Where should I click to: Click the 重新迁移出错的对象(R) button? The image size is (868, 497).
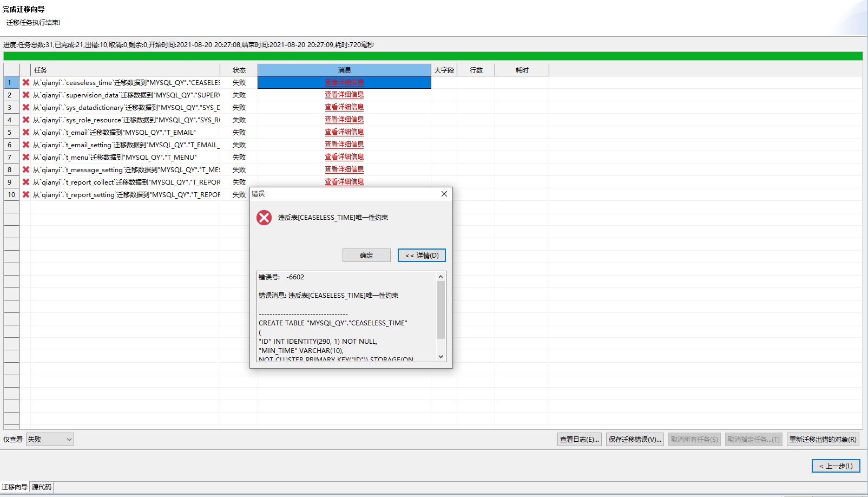pyautogui.click(x=821, y=439)
